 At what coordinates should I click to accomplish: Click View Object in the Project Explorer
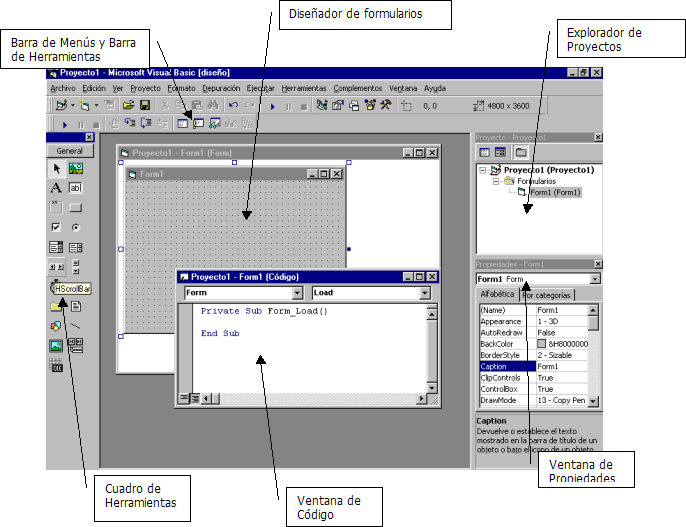pyautogui.click(x=500, y=152)
